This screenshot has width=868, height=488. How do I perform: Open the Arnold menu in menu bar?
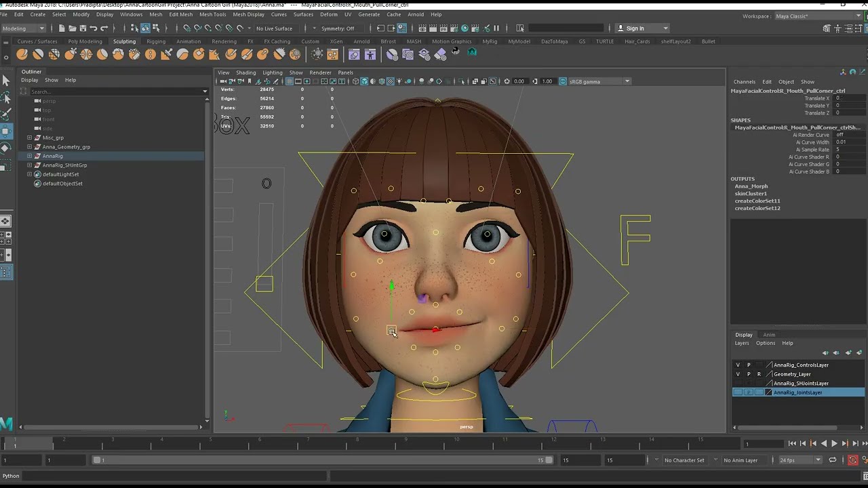coord(416,14)
